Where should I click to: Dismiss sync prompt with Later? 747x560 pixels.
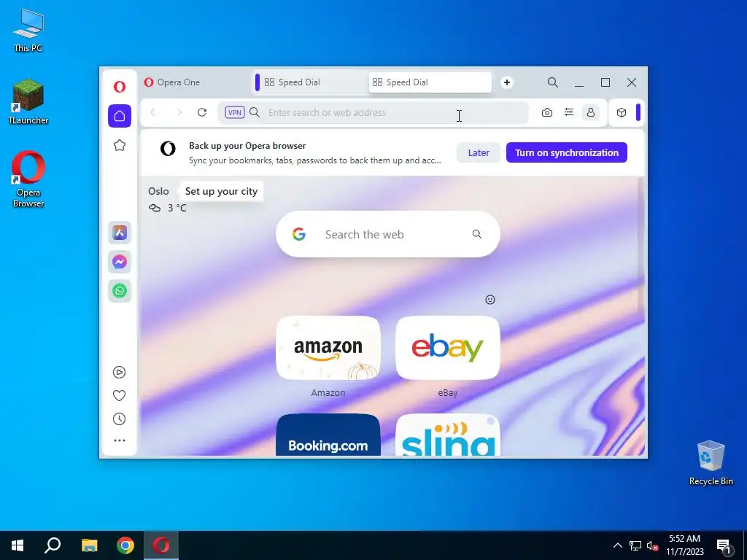[x=479, y=153]
